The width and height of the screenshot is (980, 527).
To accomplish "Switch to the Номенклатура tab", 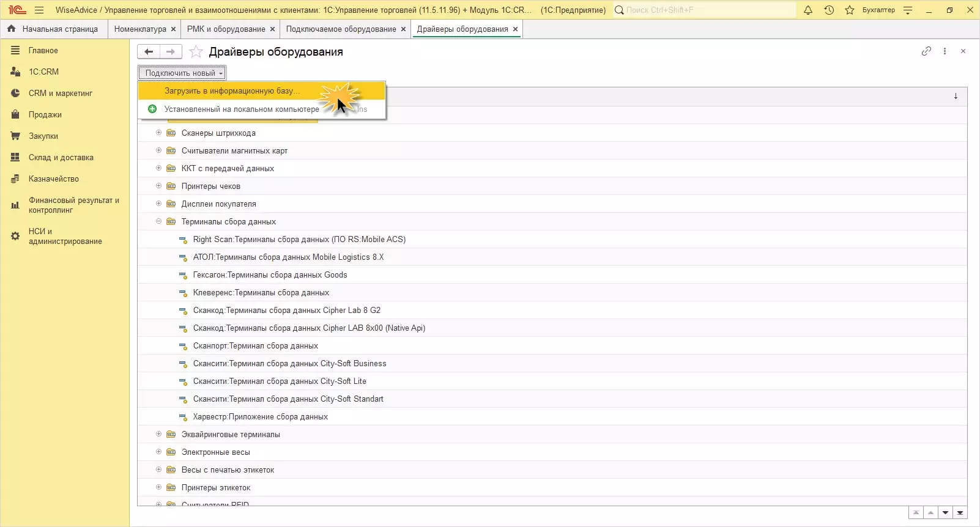I will point(140,29).
